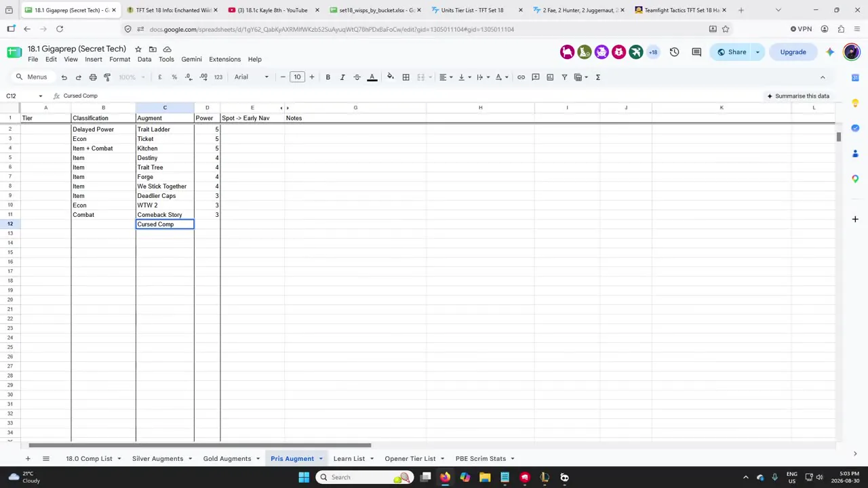This screenshot has width=868, height=488.
Task: Select the cell containing Trait Ladder
Action: click(x=165, y=129)
